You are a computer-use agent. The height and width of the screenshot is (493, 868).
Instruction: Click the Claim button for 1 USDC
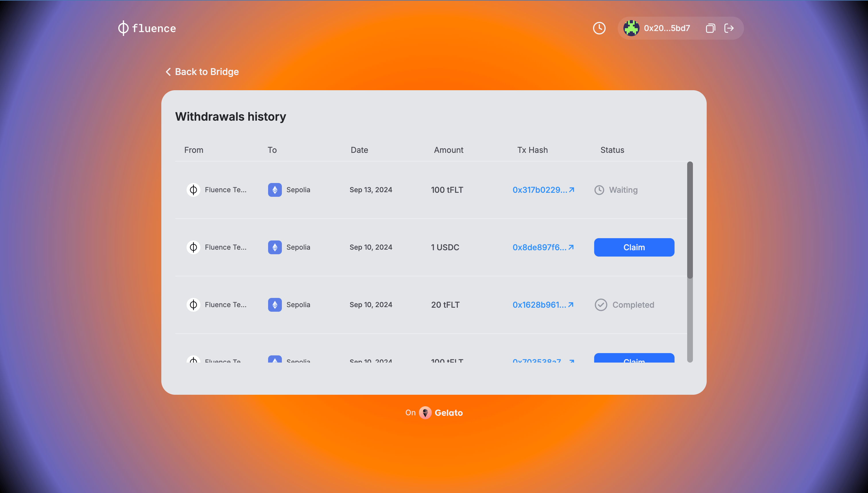click(x=634, y=246)
